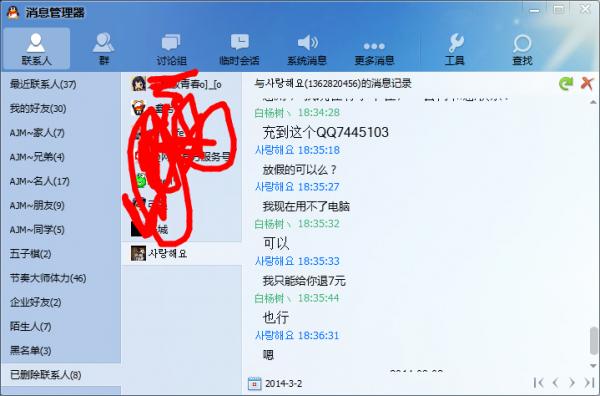The image size is (600, 396).
Task: Minimize the 消息管理器 window
Action: pyautogui.click(x=535, y=11)
